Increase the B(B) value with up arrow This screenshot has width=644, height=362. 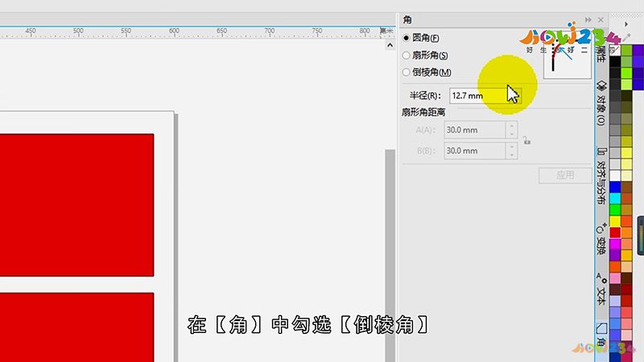[512, 146]
